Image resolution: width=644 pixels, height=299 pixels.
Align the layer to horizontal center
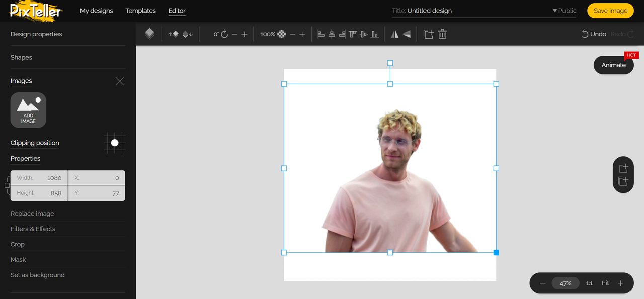(332, 34)
